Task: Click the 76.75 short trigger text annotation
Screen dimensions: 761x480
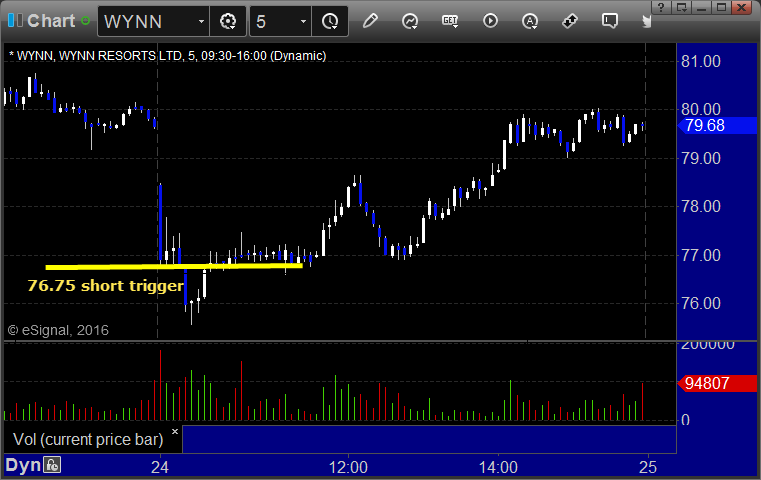Action: pyautogui.click(x=105, y=285)
